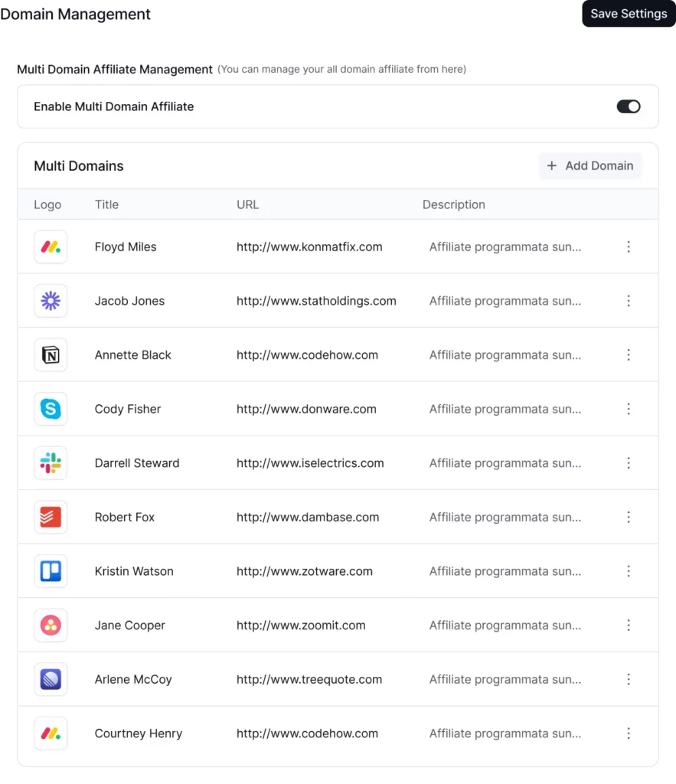Click the URL http://www.zoomit.com
This screenshot has height=784, width=676.
[x=301, y=625]
